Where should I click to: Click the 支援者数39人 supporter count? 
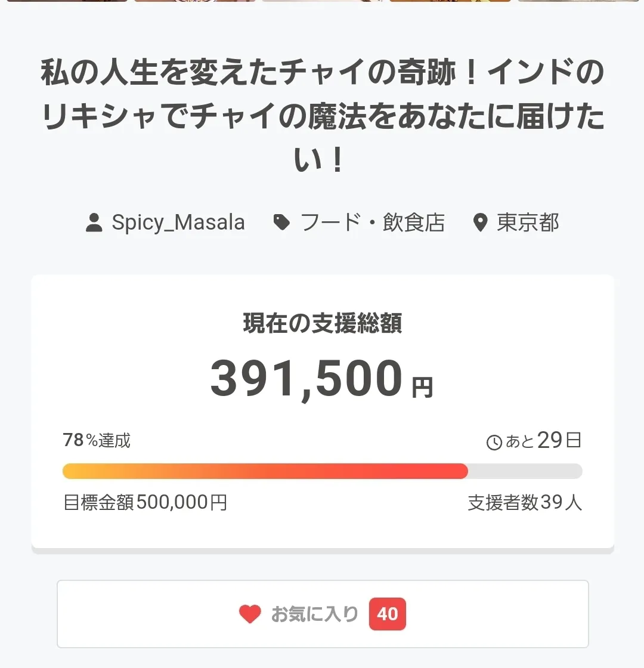525,503
